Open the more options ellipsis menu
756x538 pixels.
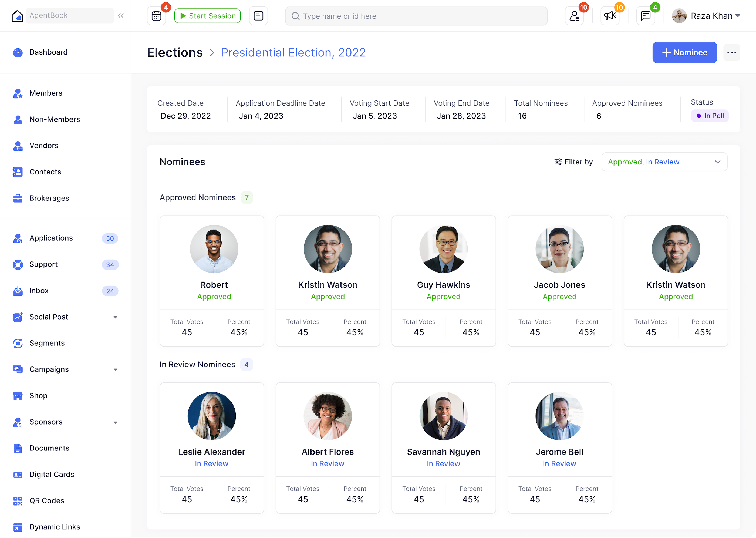pos(732,52)
